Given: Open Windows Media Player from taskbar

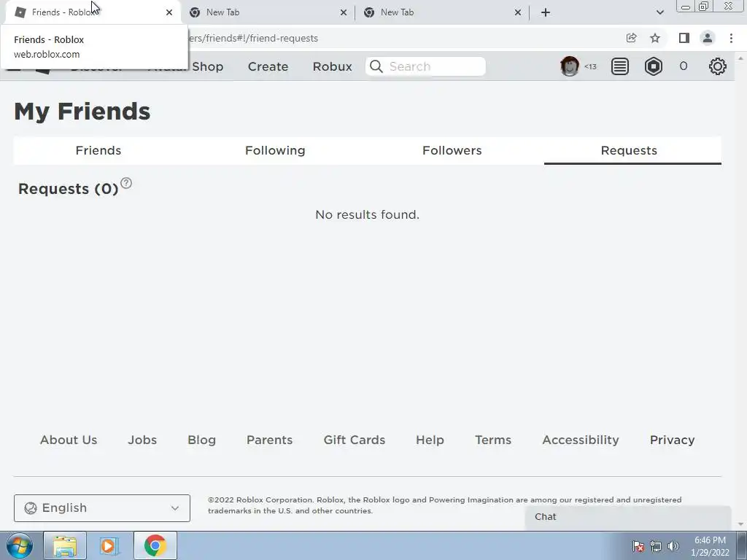Looking at the screenshot, I should click(x=109, y=545).
